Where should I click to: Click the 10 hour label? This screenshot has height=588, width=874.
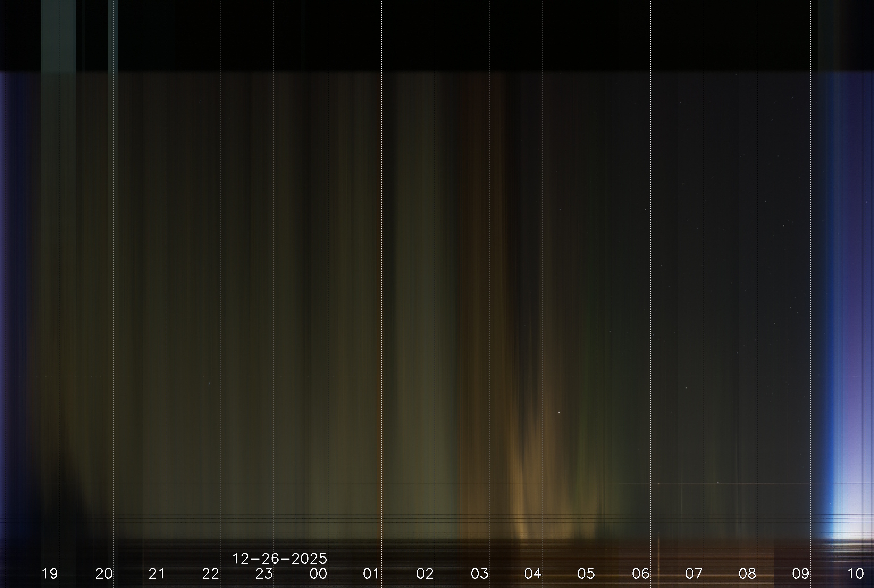[856, 573]
